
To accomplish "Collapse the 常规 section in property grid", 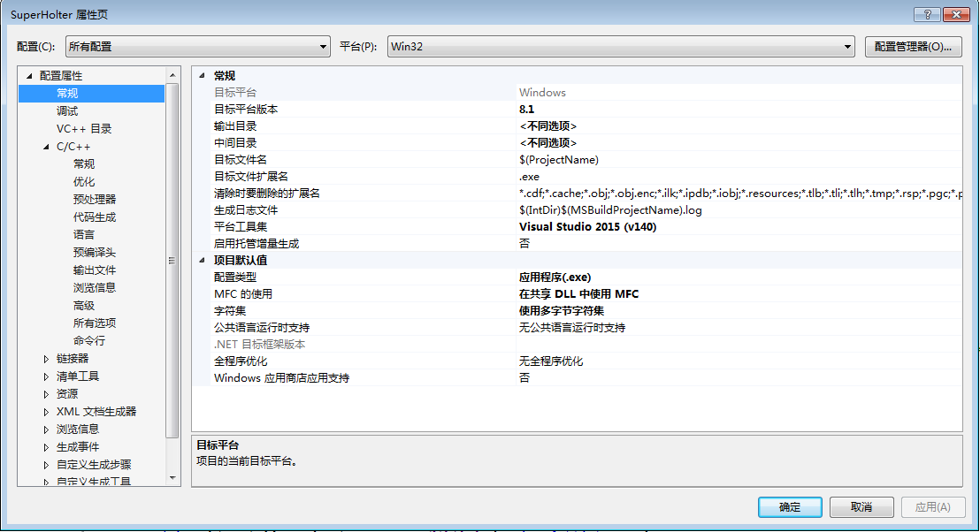I will 202,75.
